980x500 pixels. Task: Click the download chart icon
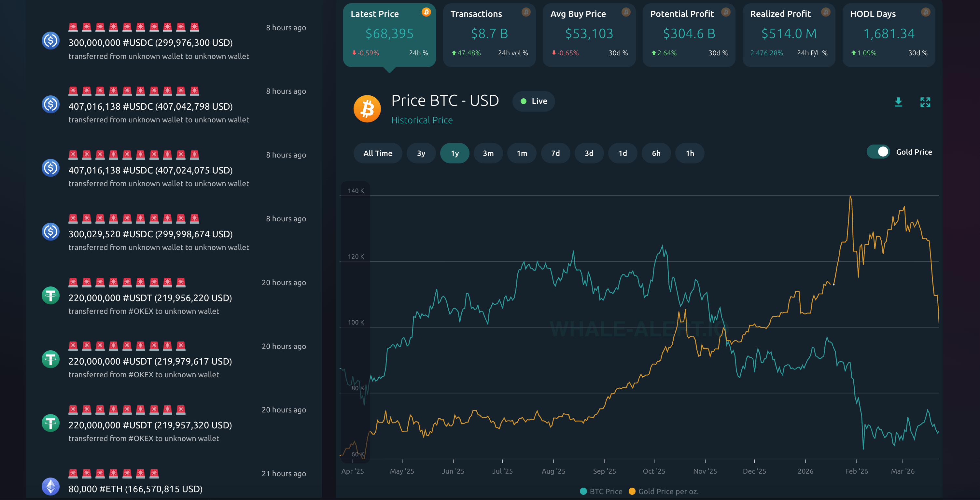[898, 102]
